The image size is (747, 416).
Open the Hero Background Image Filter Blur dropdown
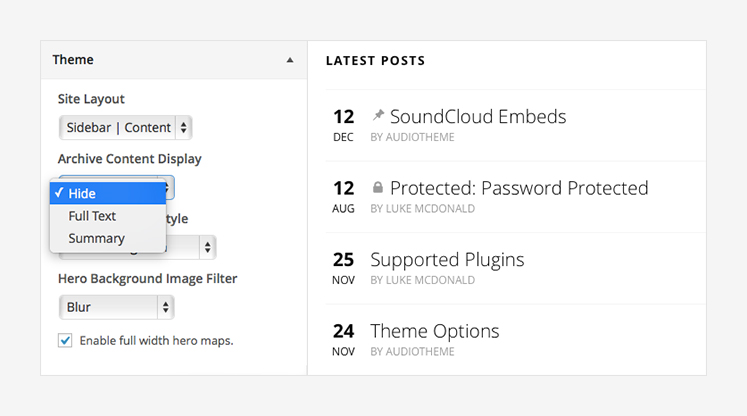[x=117, y=307]
